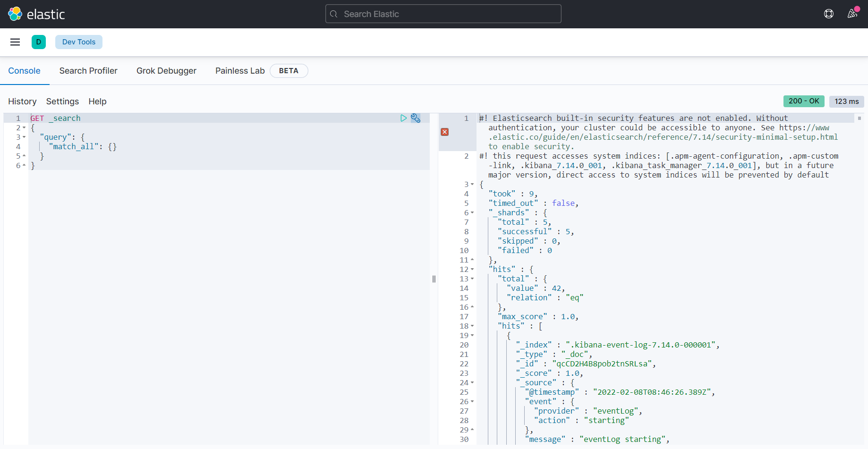This screenshot has width=868, height=449.
Task: Collapse the event fold at line 26
Action: 472,401
